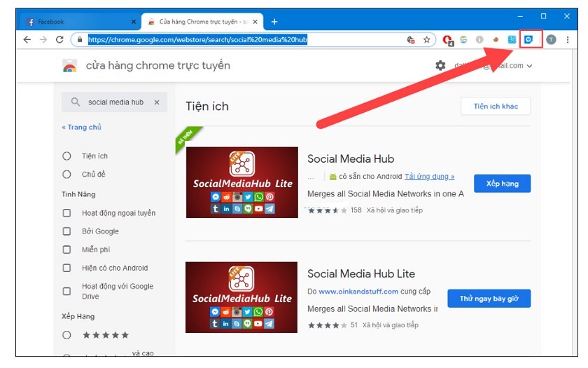Click the gray info extension icon

(x=479, y=39)
